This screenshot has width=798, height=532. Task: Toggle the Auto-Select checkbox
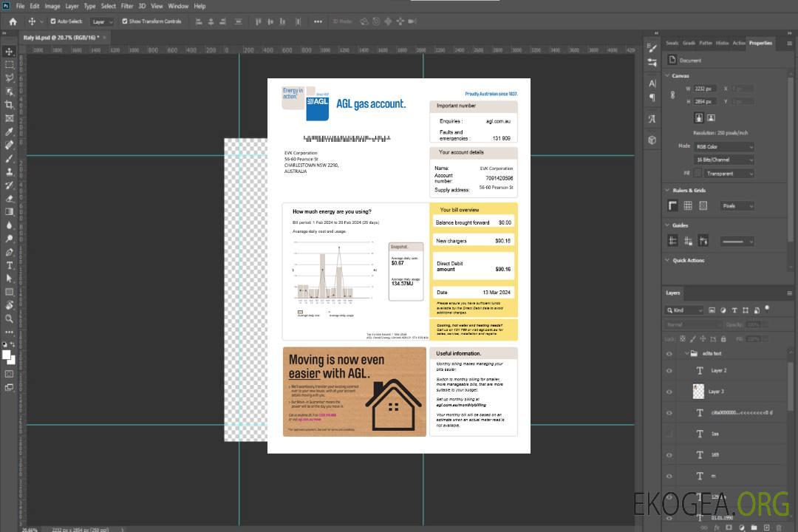pos(52,21)
